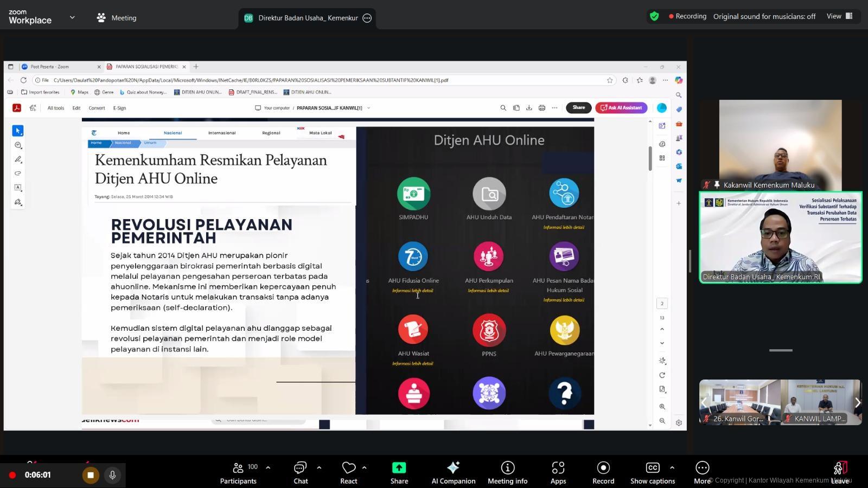868x488 pixels.
Task: Toggle Show captions
Action: [652, 472]
